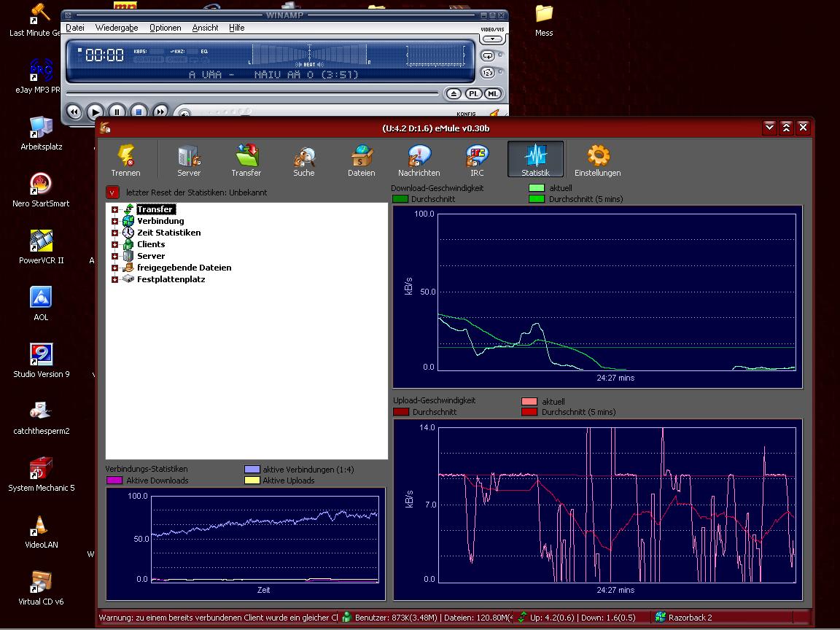Expand the Festplattenplatz tree node

(x=115, y=279)
